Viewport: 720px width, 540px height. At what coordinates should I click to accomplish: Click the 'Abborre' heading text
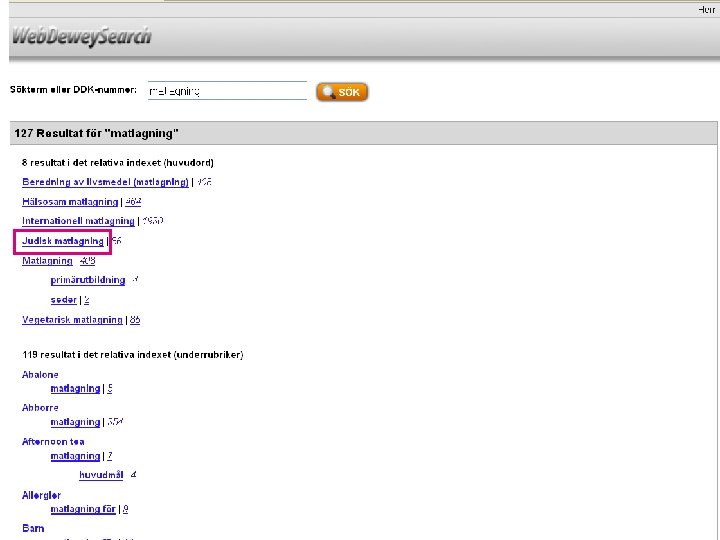[x=40, y=408]
